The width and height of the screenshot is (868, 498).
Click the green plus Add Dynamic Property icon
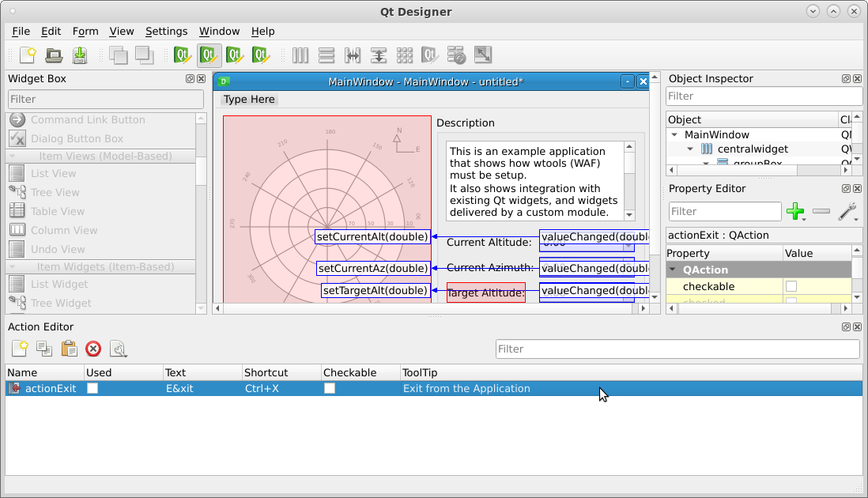[795, 212]
